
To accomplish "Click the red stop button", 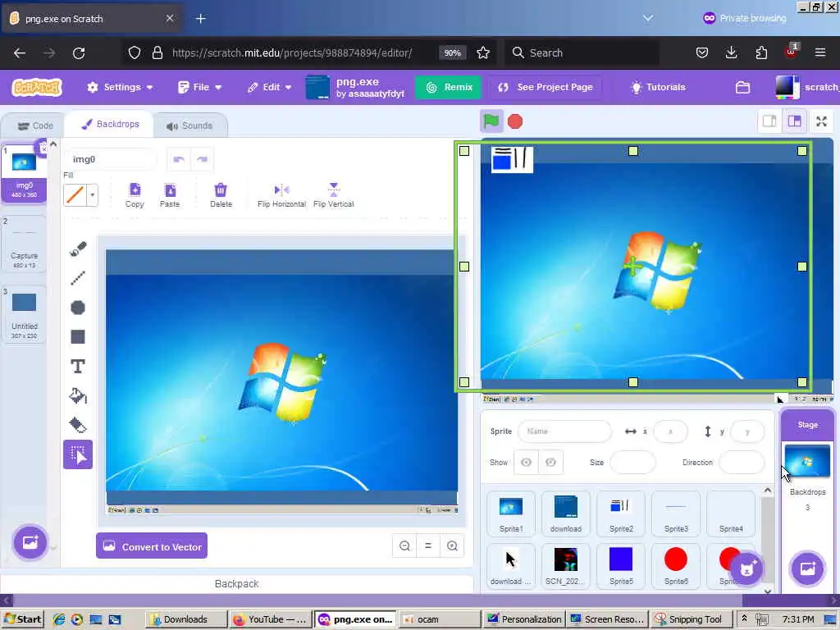I will pos(515,121).
